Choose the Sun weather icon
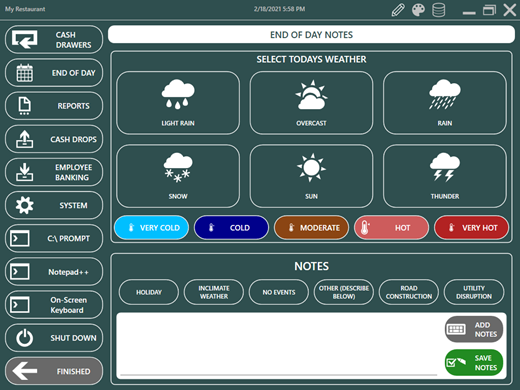The image size is (520, 390). coord(311,176)
